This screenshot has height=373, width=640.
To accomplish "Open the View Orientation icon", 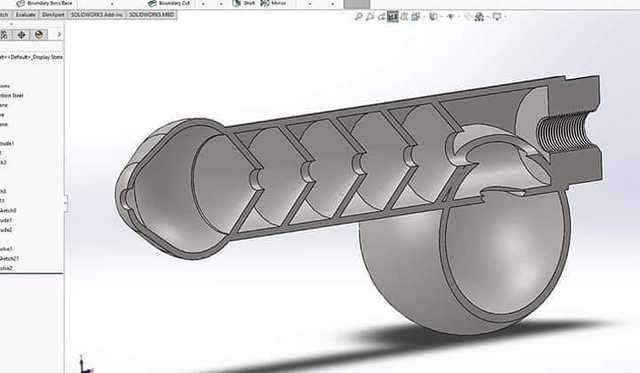I will [416, 17].
